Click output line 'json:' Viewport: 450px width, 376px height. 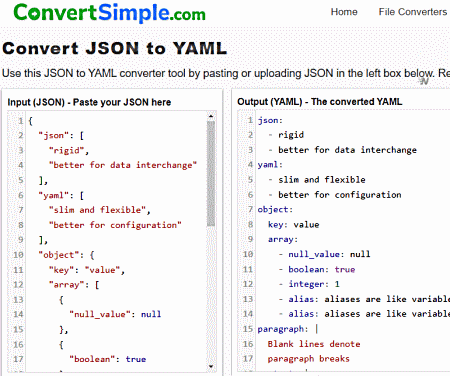pos(270,120)
